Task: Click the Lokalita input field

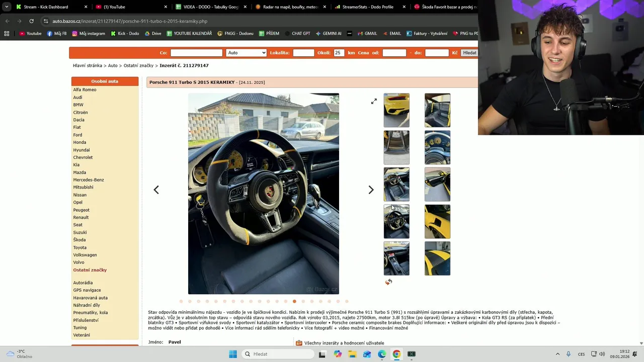Action: 303,53
